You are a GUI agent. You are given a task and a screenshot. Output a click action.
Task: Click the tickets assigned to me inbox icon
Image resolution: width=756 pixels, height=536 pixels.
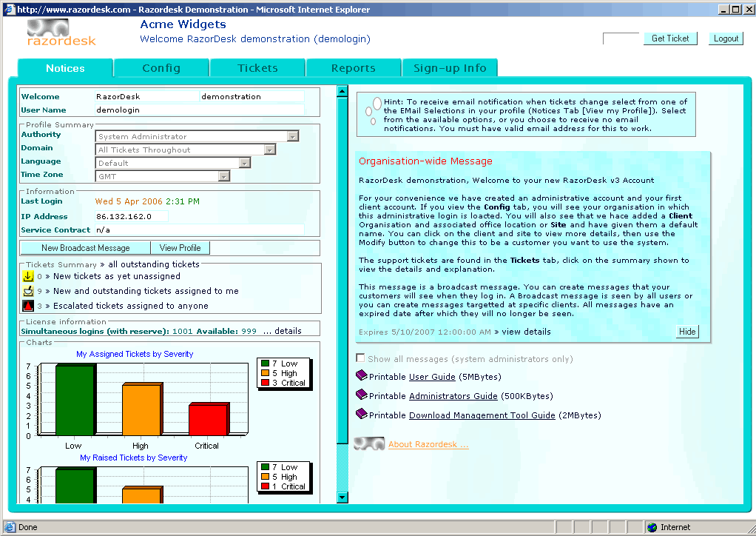pyautogui.click(x=28, y=291)
